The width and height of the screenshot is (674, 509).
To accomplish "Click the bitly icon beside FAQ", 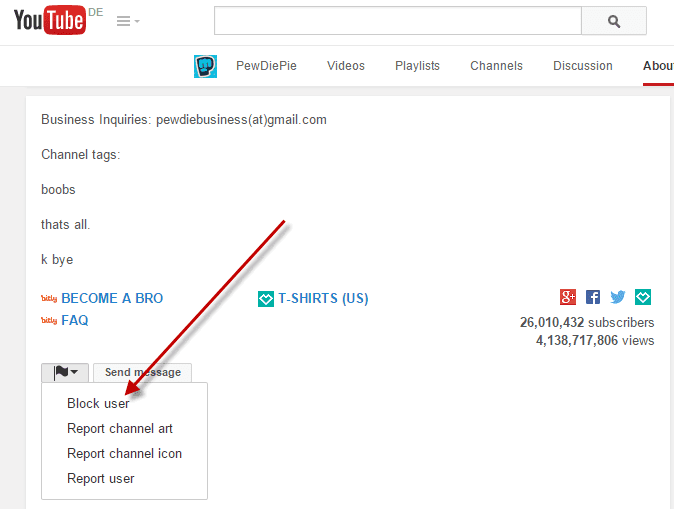I will [49, 321].
